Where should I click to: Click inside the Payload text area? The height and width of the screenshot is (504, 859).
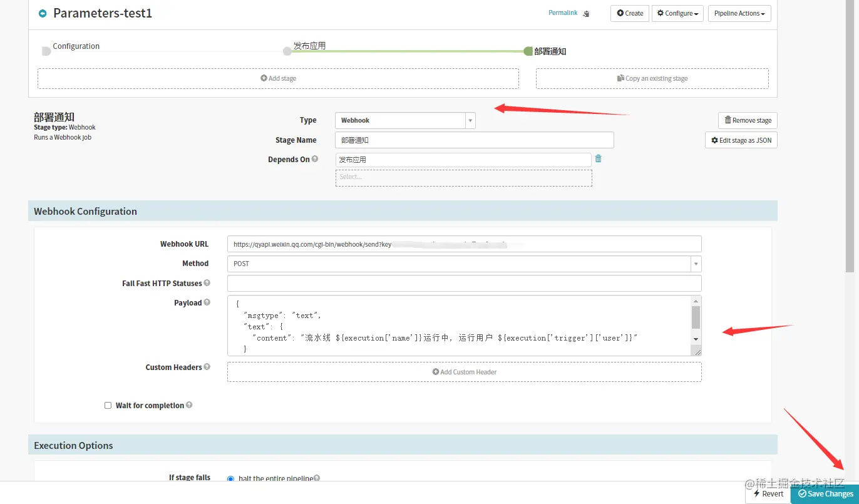point(459,326)
